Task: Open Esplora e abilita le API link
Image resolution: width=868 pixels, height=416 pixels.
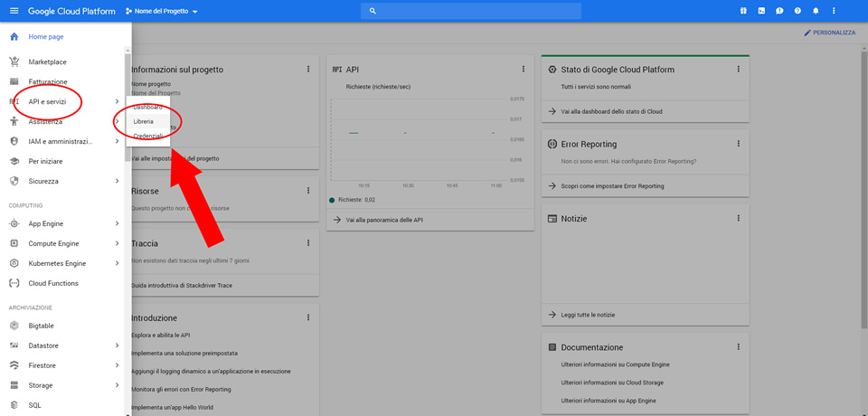Action: [161, 336]
